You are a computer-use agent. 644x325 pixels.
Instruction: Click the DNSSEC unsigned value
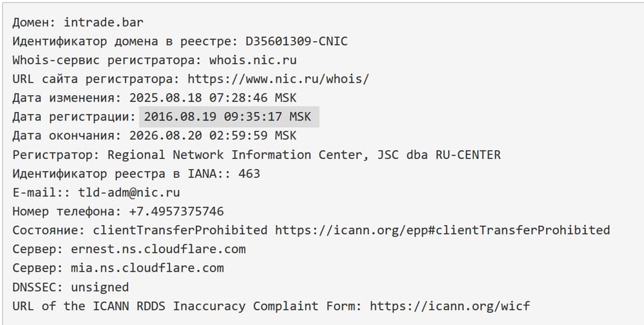(100, 287)
